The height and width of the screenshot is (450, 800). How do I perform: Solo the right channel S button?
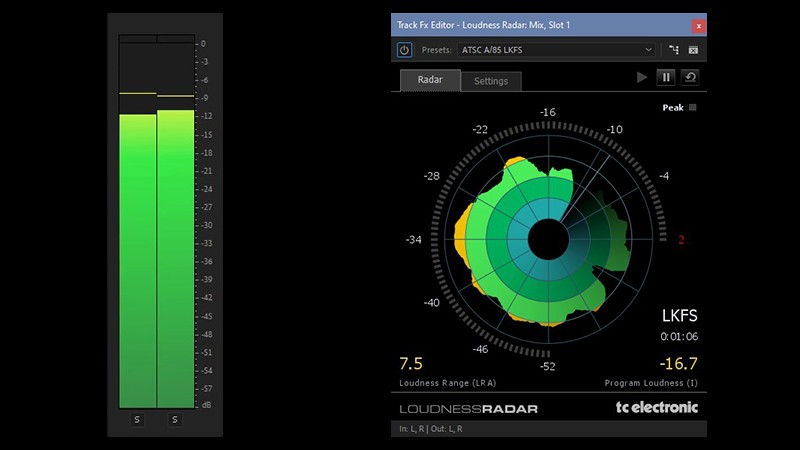click(x=174, y=419)
